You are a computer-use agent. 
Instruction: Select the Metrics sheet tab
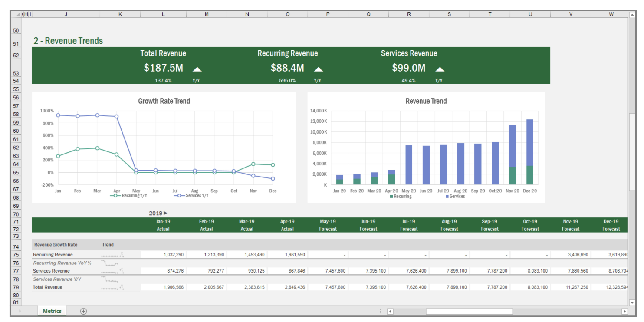(x=52, y=311)
